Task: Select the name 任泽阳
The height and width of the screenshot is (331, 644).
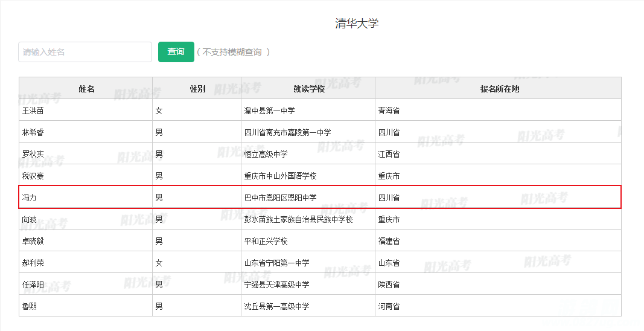Action: 33,284
